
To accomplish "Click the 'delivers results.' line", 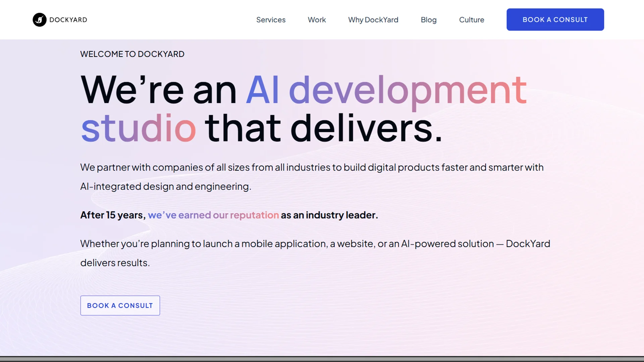I will [115, 263].
